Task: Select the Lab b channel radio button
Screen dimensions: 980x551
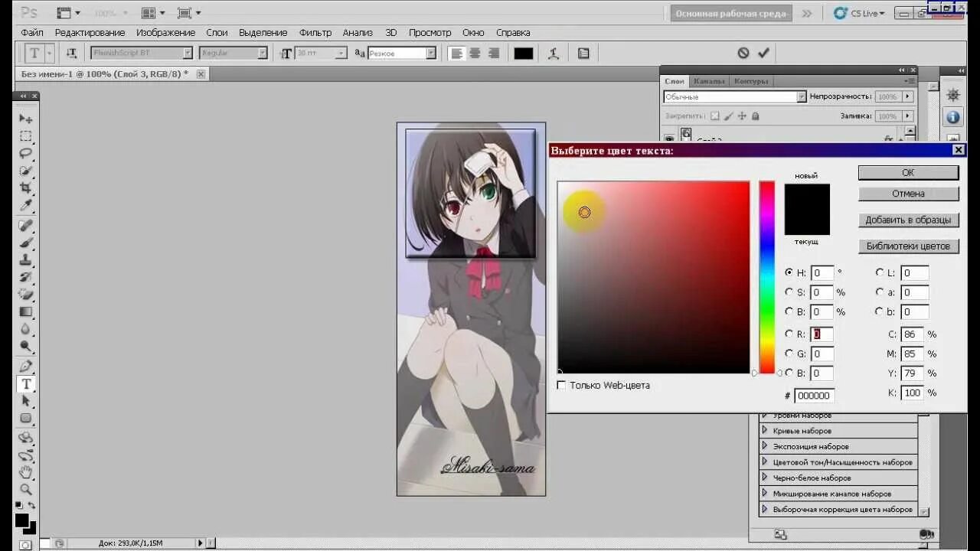Action: pos(879,311)
